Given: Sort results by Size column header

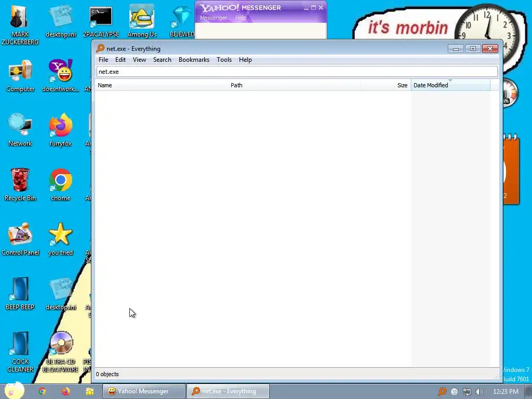Looking at the screenshot, I should coord(386,85).
